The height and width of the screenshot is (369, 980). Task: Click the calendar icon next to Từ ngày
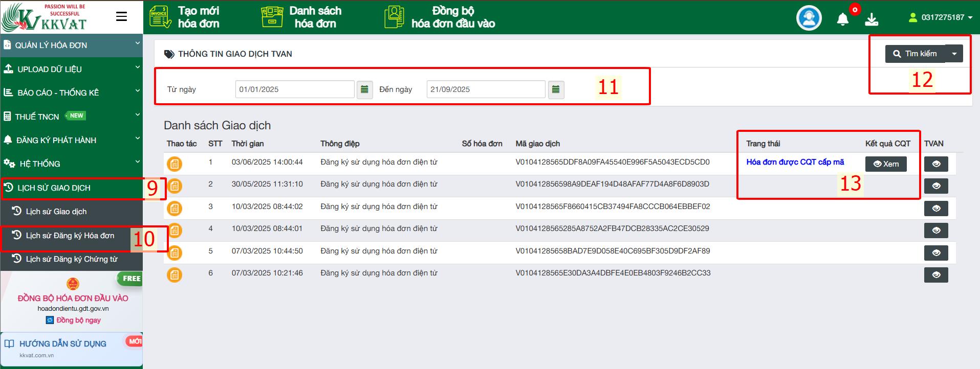(x=364, y=89)
